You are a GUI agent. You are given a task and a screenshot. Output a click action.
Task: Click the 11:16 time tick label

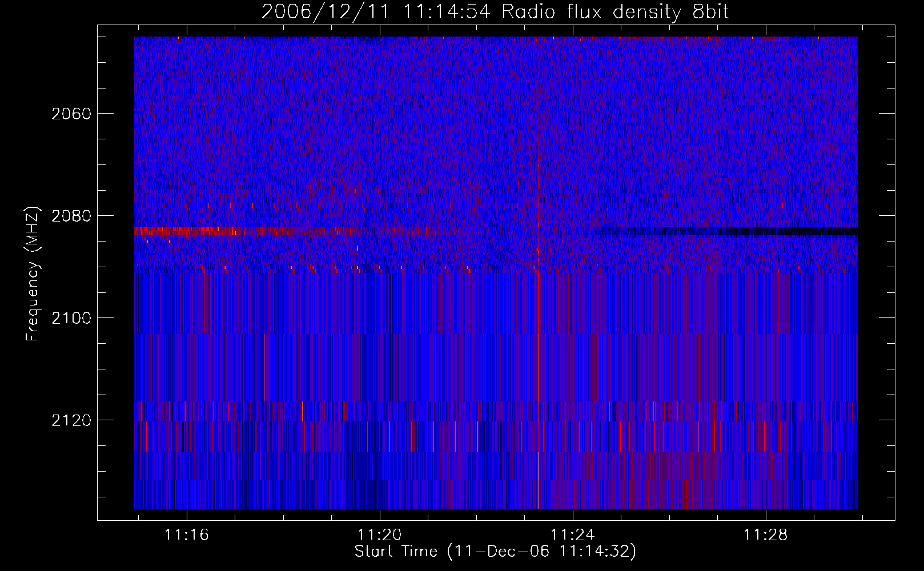coord(187,535)
